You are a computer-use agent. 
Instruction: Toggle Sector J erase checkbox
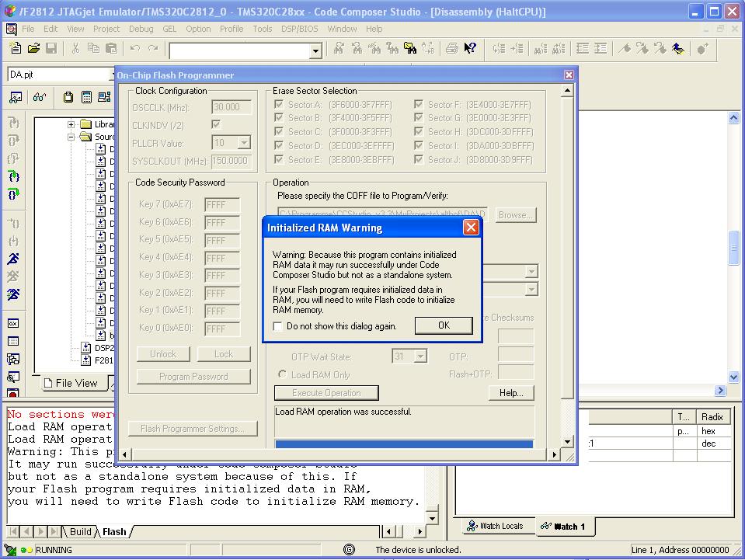[419, 159]
